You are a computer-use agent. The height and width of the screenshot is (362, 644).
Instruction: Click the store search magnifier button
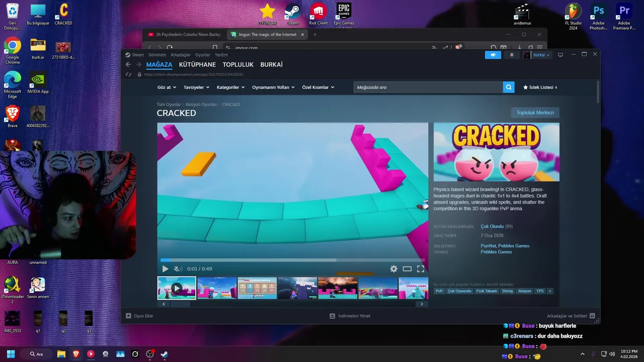pos(509,87)
